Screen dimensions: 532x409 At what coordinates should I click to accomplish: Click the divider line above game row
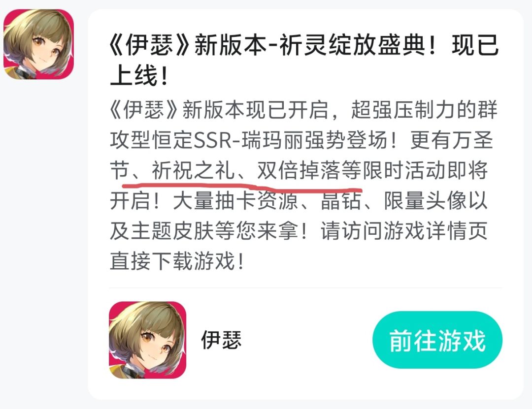(x=305, y=287)
